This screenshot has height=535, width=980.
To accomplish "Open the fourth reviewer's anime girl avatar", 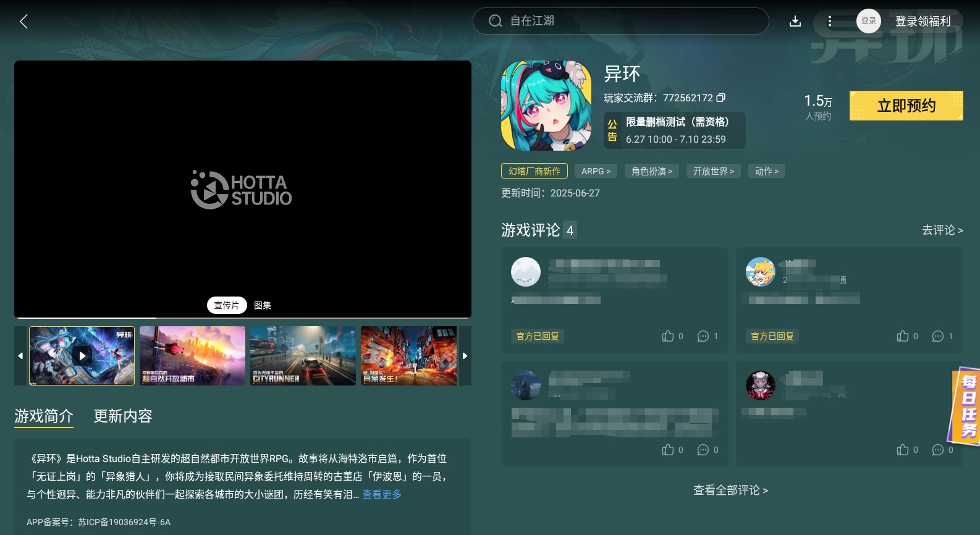I will pyautogui.click(x=761, y=385).
